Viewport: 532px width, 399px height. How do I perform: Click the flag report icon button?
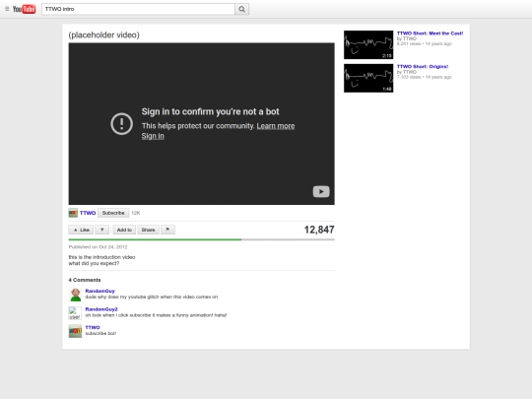tap(167, 230)
